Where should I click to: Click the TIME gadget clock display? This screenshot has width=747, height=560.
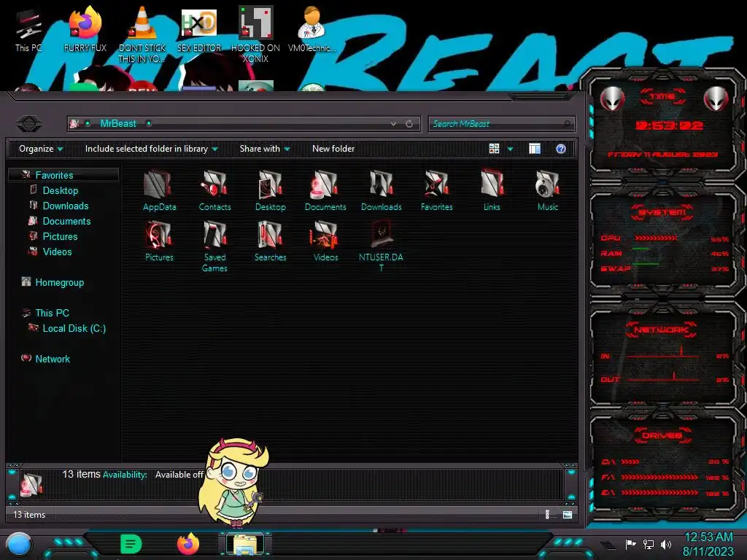[x=669, y=125]
